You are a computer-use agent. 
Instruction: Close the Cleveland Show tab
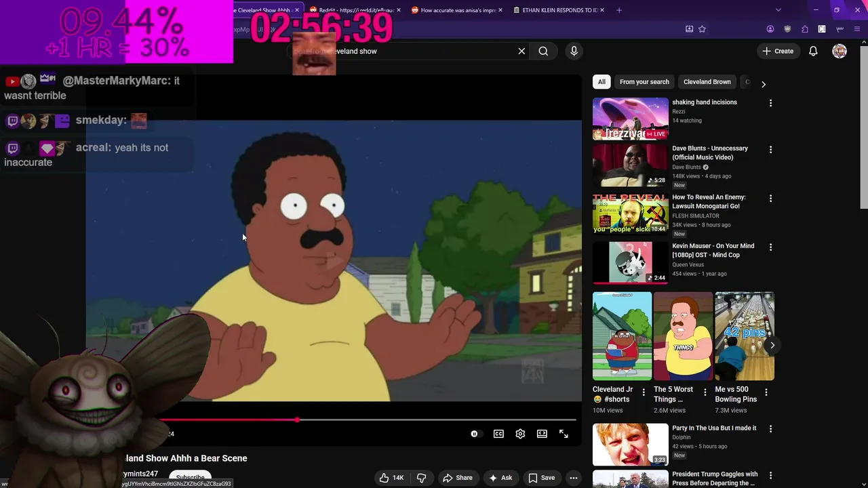click(297, 10)
